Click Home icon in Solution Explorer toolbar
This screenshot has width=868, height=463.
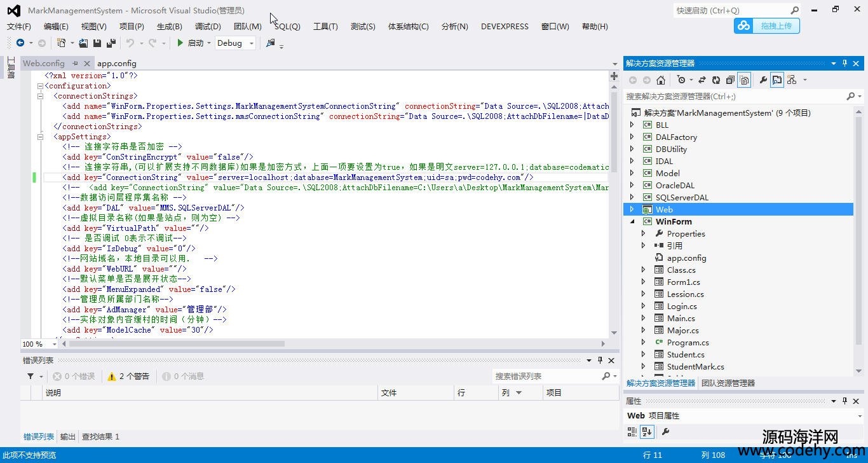661,80
